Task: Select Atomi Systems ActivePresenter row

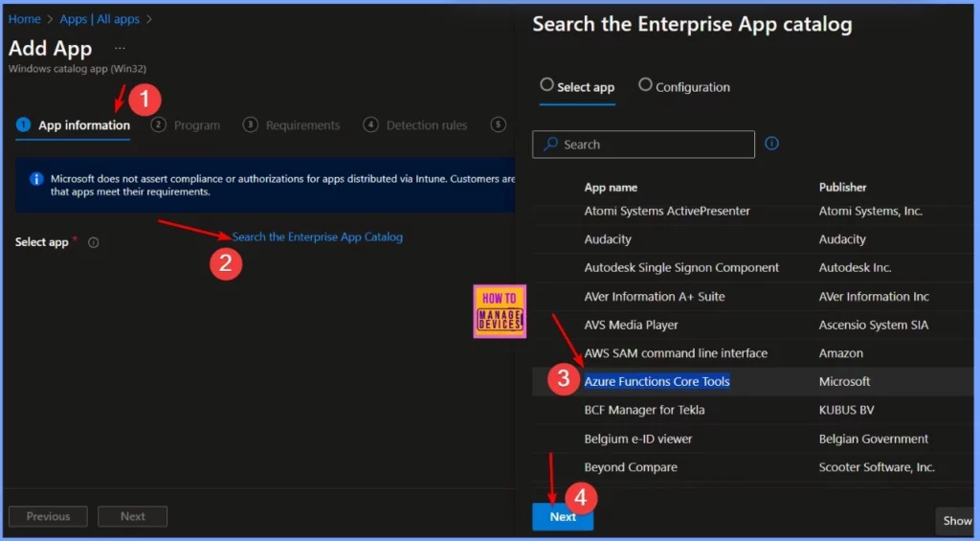Action: 667,212
